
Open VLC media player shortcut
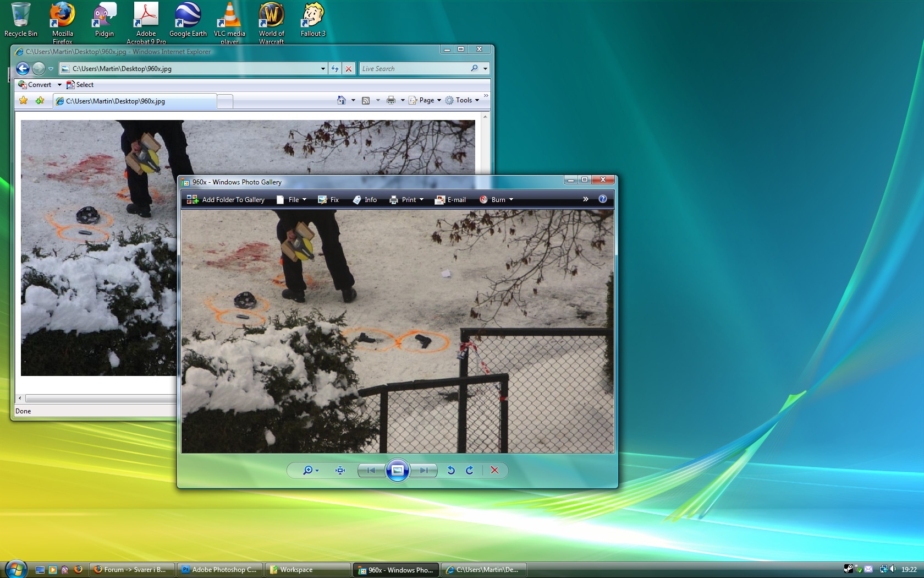point(230,22)
